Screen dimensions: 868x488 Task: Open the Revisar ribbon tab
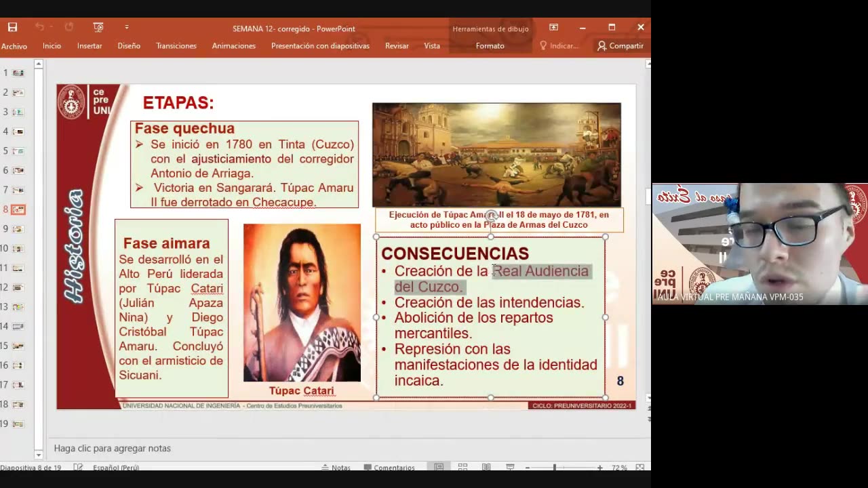(397, 46)
